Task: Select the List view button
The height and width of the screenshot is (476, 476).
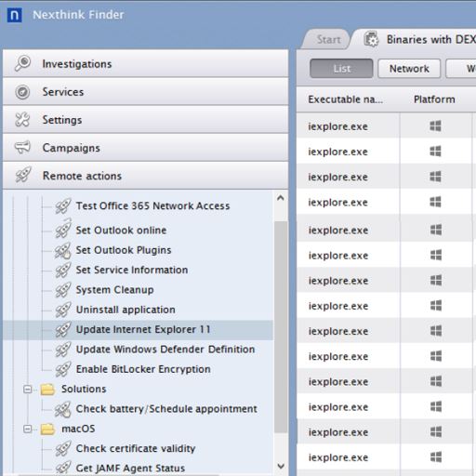Action: point(341,69)
